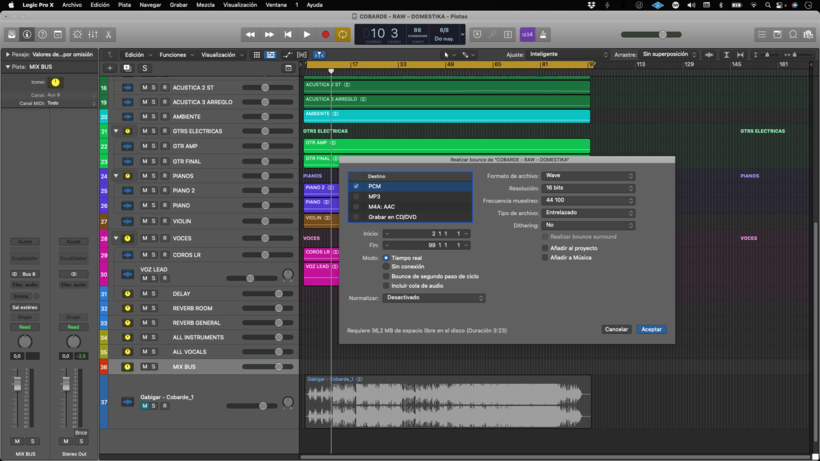
Task: Go to beginning with the transport button
Action: coord(288,34)
